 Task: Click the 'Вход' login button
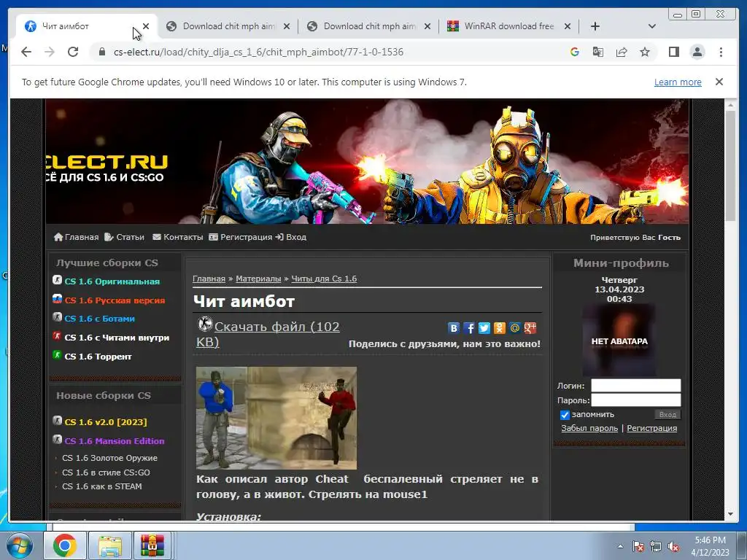(667, 415)
